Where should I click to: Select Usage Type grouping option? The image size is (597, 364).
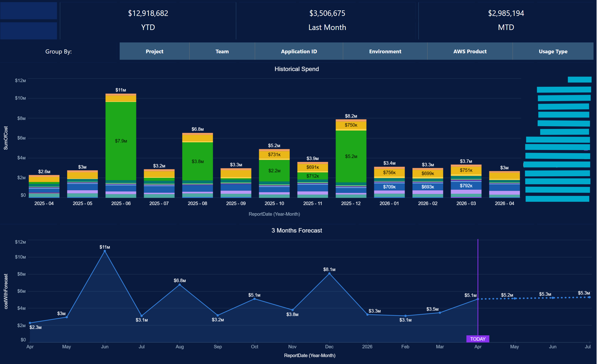[x=553, y=51]
